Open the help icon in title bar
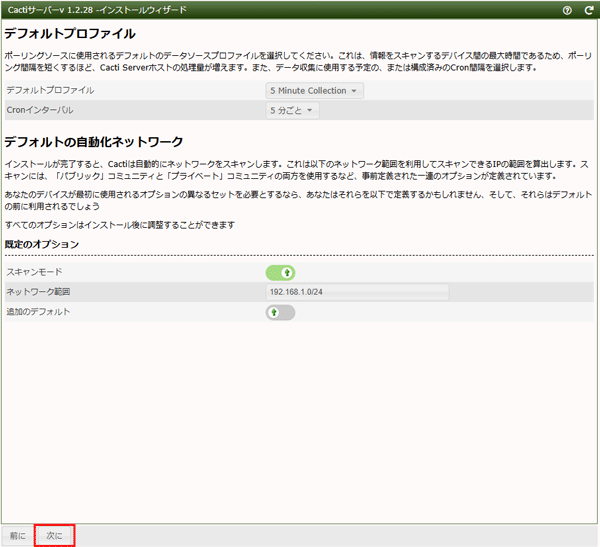600x547 pixels. coord(567,10)
